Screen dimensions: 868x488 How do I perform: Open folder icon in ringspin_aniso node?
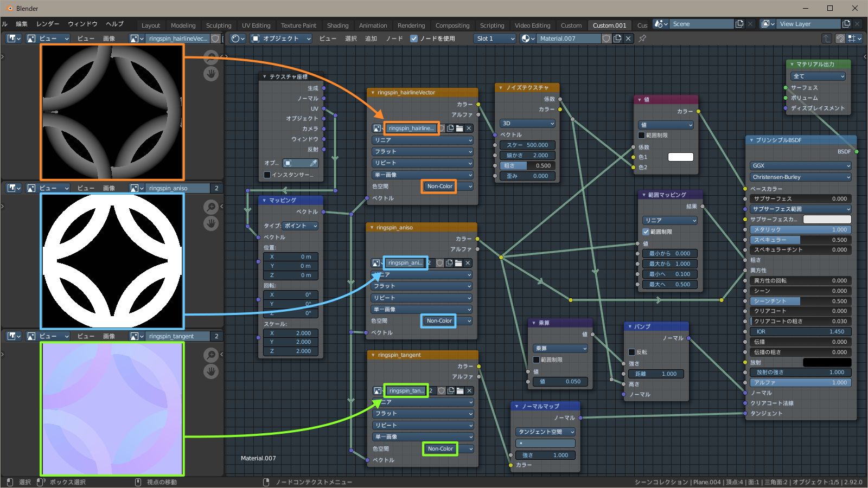tap(458, 263)
